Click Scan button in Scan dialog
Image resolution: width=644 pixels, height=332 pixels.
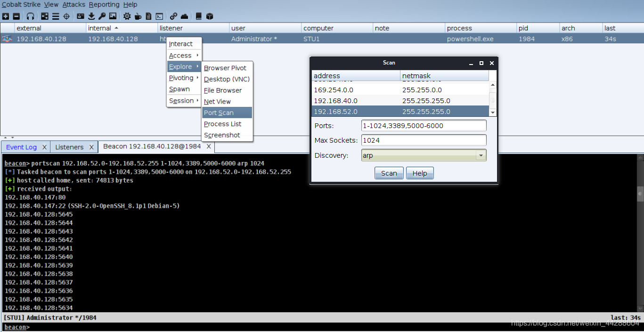[x=389, y=173]
